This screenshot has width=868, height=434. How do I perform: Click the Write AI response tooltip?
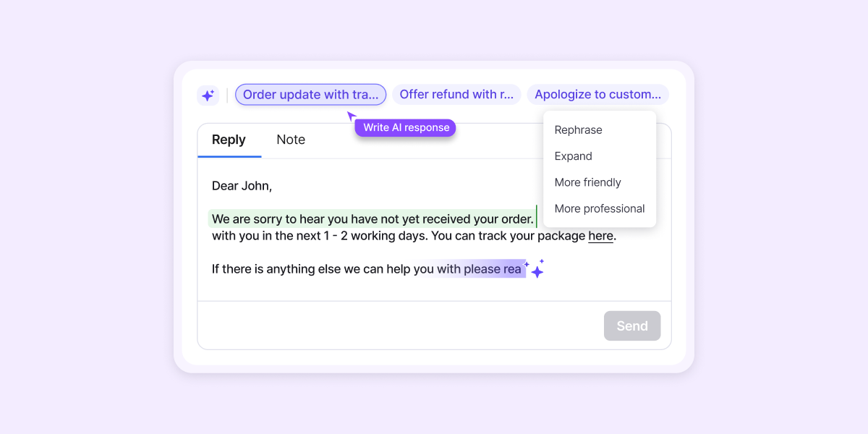[406, 127]
